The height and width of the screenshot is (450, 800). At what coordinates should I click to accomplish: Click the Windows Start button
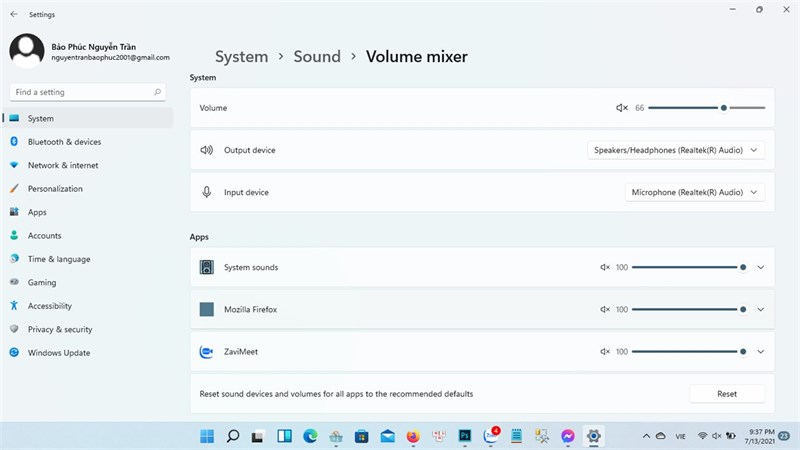[x=207, y=436]
